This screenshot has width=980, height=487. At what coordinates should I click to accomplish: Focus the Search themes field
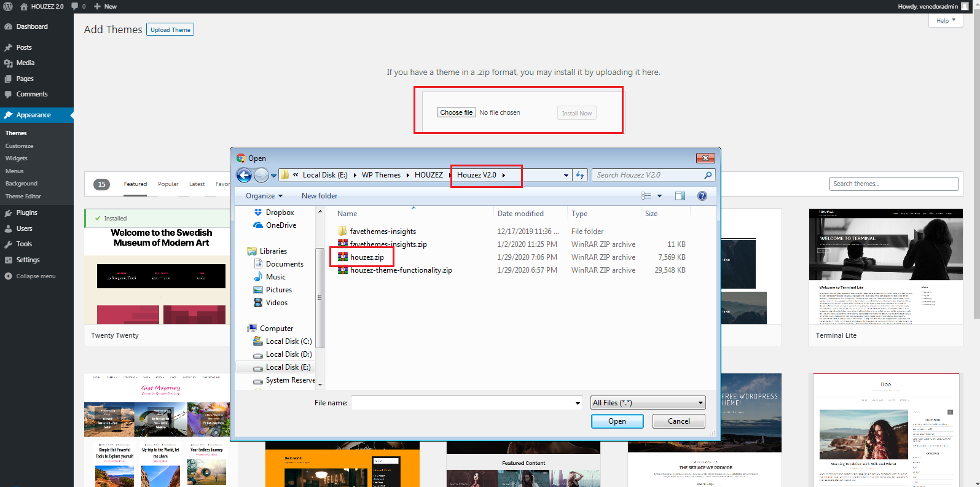tap(894, 184)
